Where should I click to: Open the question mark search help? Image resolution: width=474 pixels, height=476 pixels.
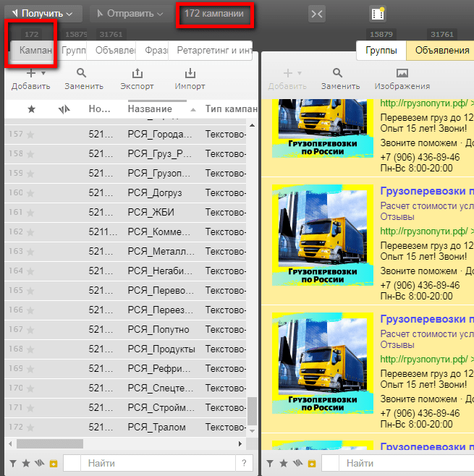[244, 463]
